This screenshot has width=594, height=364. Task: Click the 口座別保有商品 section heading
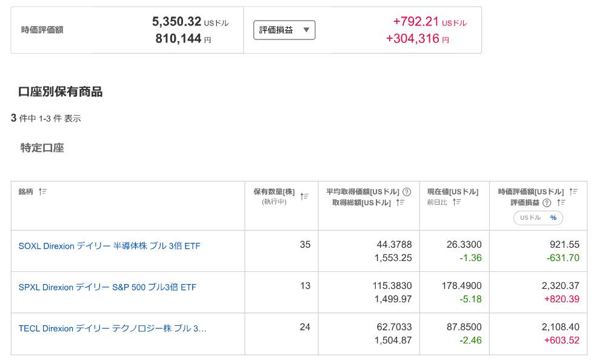(x=60, y=91)
